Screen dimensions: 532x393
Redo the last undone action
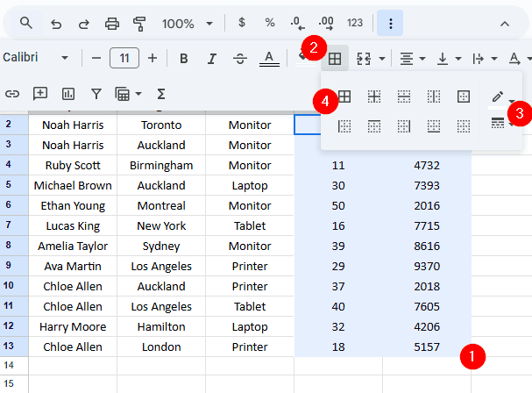click(x=84, y=24)
